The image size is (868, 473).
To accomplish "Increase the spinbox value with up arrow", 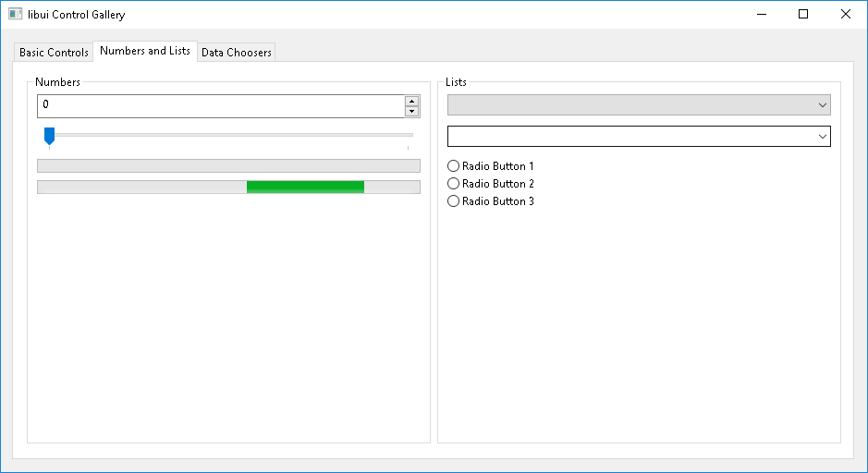I will 411,101.
